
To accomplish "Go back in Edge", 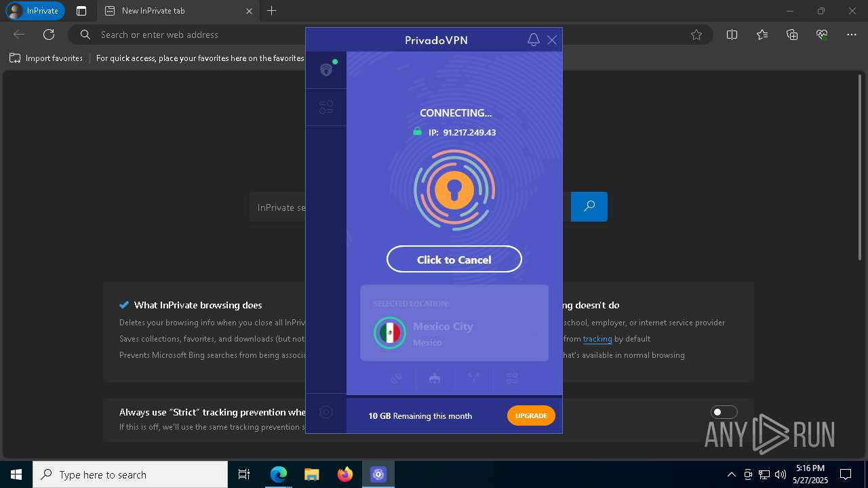I will pos(19,35).
